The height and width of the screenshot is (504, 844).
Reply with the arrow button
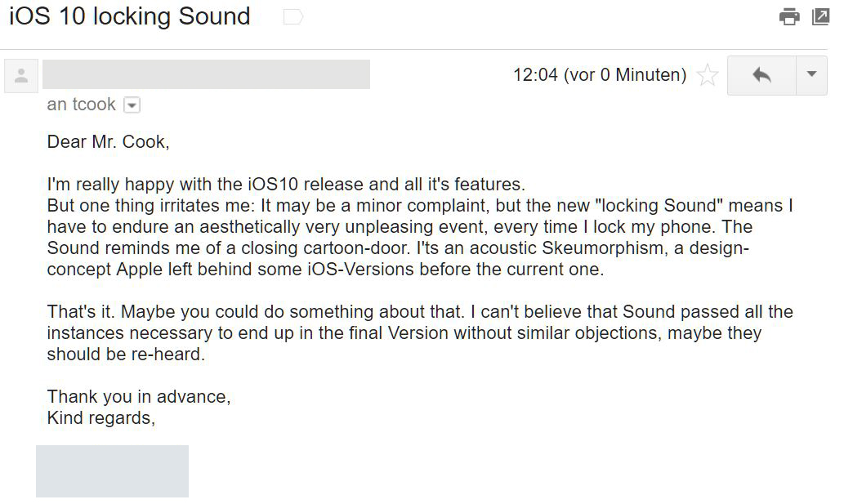[761, 75]
